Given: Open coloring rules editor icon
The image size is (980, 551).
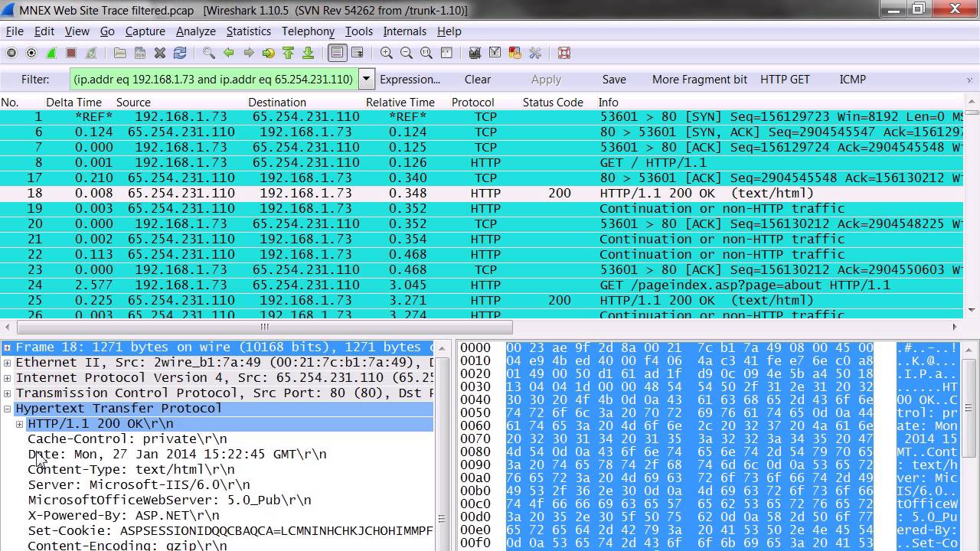Looking at the screenshot, I should click(x=515, y=53).
